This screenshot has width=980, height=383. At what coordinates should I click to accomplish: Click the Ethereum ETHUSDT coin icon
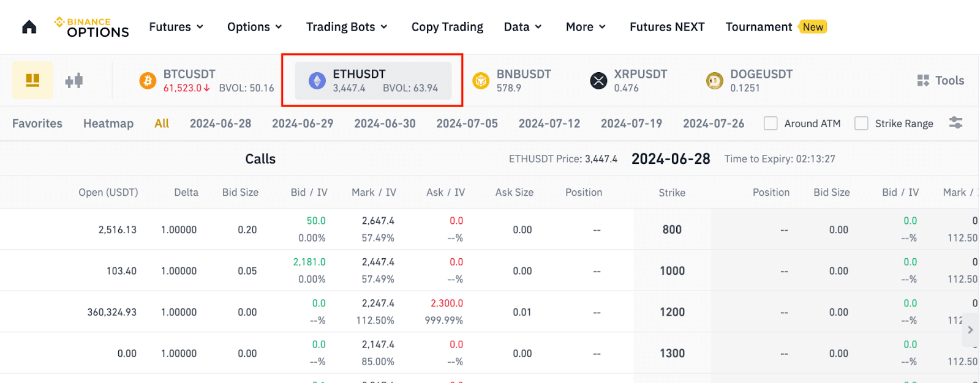pos(317,81)
